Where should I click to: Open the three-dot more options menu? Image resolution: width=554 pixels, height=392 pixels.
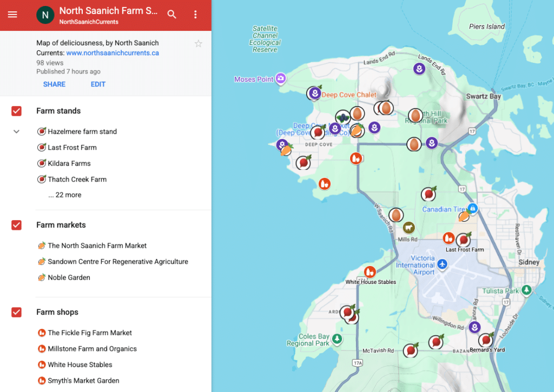point(196,15)
